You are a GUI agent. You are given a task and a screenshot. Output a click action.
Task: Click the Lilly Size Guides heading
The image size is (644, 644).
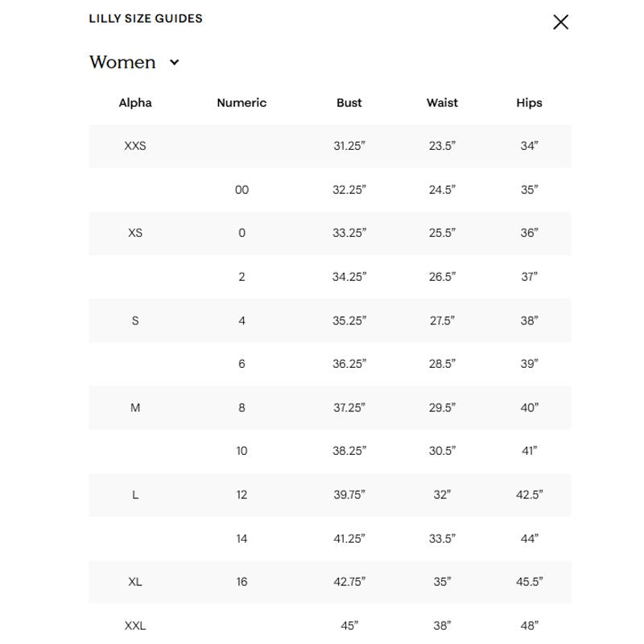pyautogui.click(x=146, y=19)
